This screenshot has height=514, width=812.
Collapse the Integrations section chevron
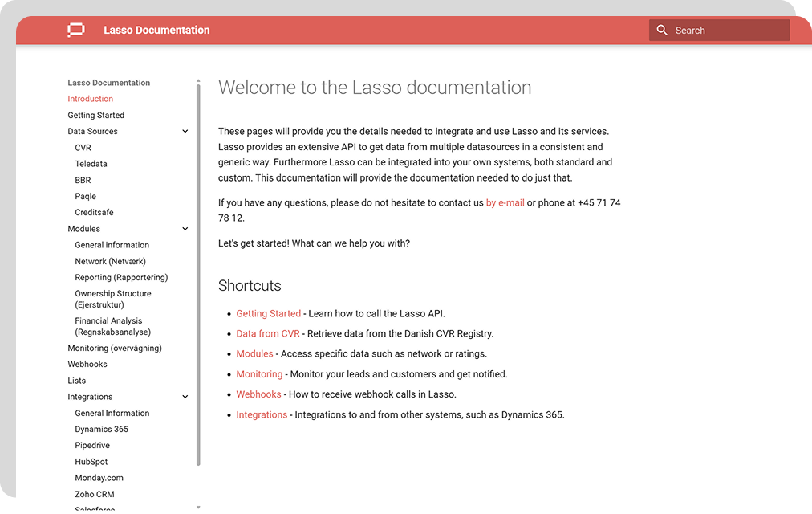[185, 397]
